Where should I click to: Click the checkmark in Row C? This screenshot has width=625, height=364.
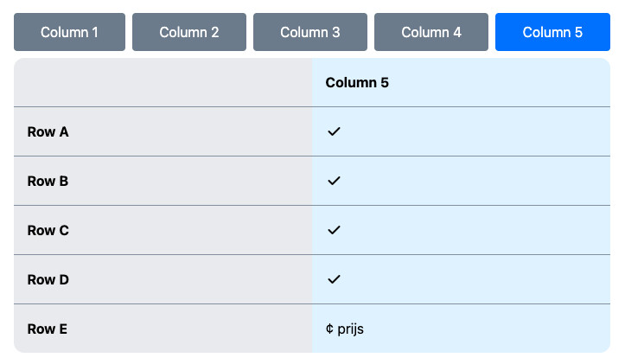[x=334, y=230]
